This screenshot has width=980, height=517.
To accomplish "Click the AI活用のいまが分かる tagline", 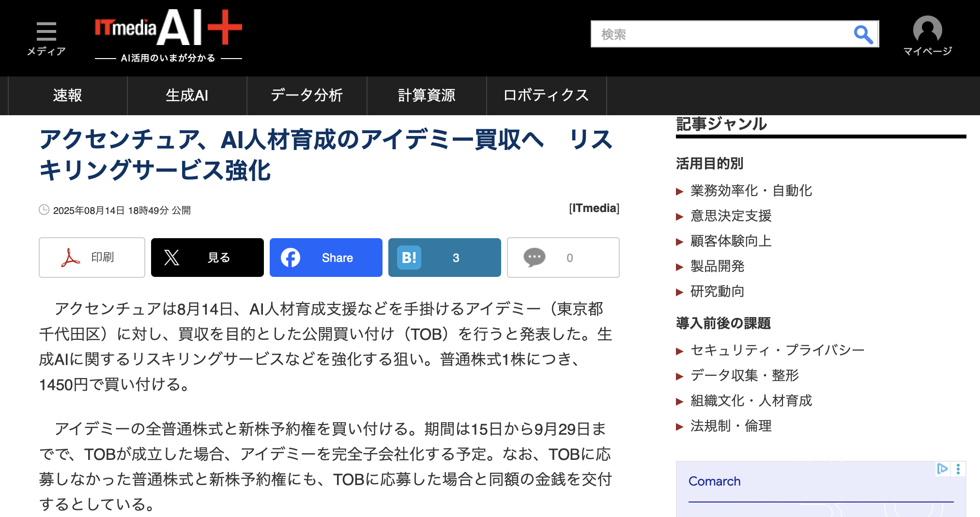I will (168, 58).
